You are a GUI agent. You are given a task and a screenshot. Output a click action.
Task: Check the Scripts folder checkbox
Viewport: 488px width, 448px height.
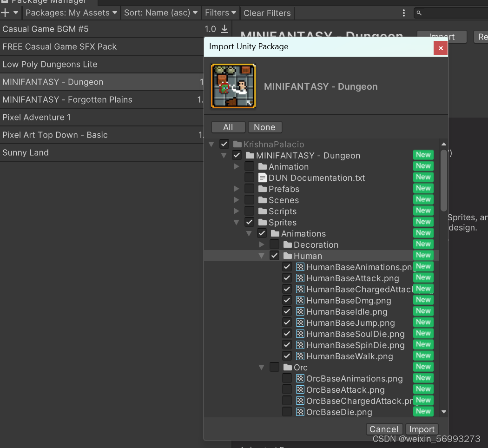[x=249, y=211]
